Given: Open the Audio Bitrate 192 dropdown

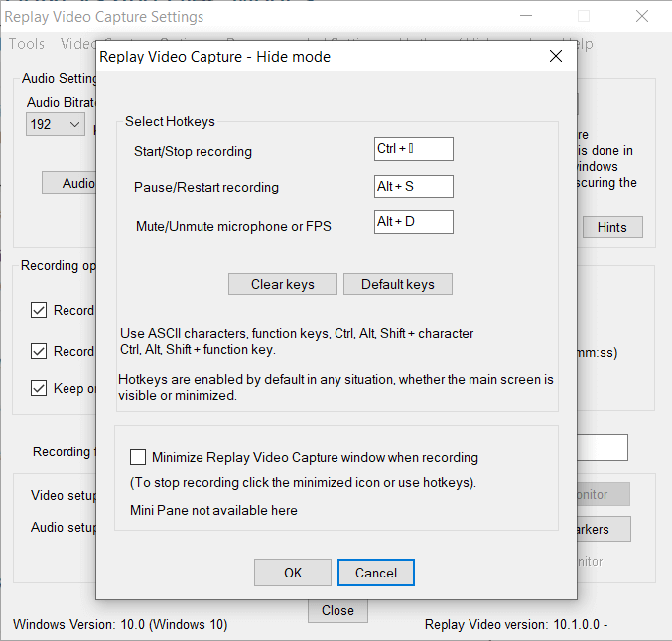Looking at the screenshot, I should coord(56,124).
